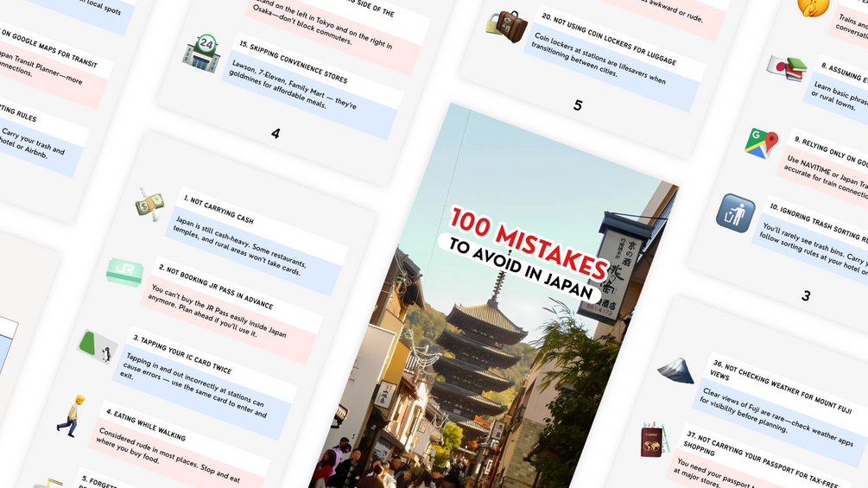Click the 24-hour convenience store icon
The height and width of the screenshot is (488, 868).
(x=202, y=54)
